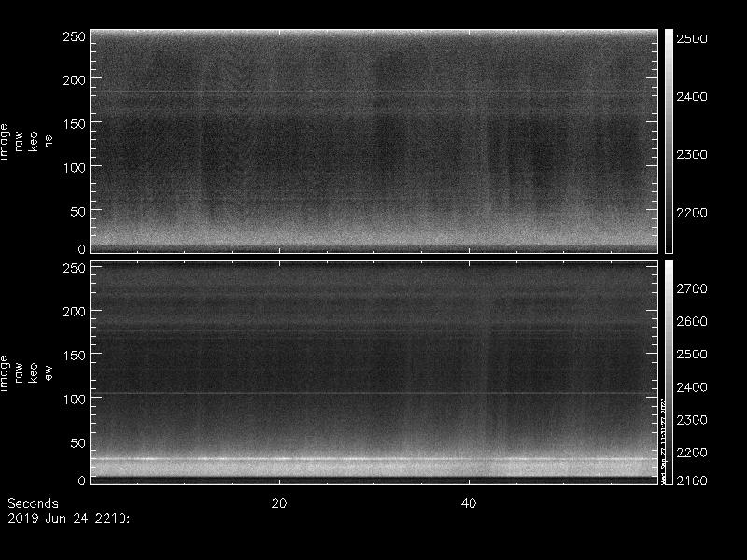
Task: Click the 2700 label on the lower colorbar
Action: [692, 288]
